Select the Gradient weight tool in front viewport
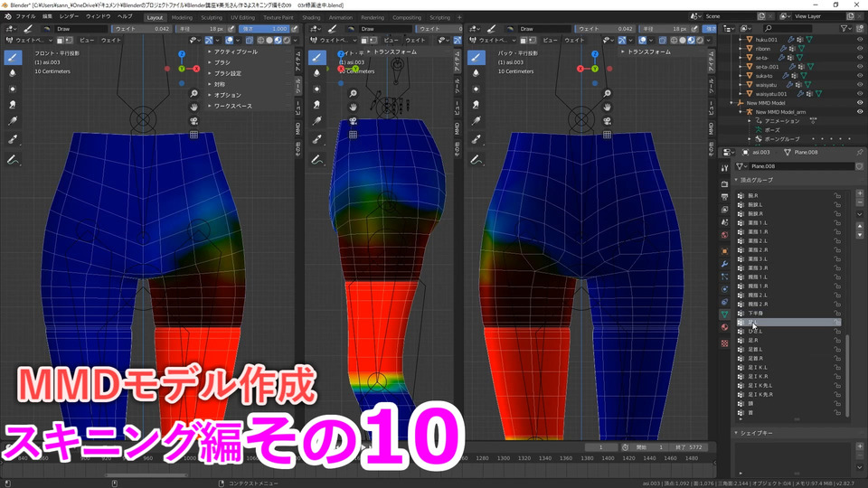Screen dimensions: 868x488 [x=13, y=120]
